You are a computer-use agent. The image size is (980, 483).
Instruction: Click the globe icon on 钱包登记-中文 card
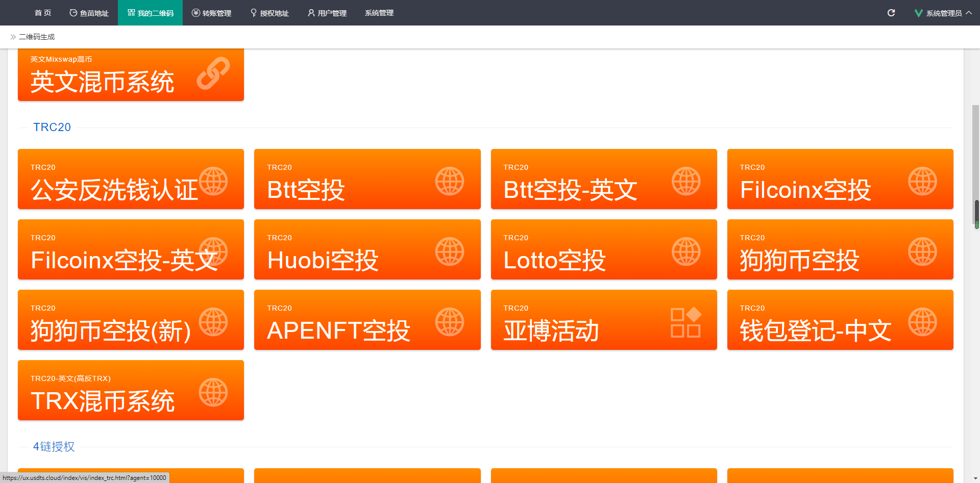tap(923, 322)
